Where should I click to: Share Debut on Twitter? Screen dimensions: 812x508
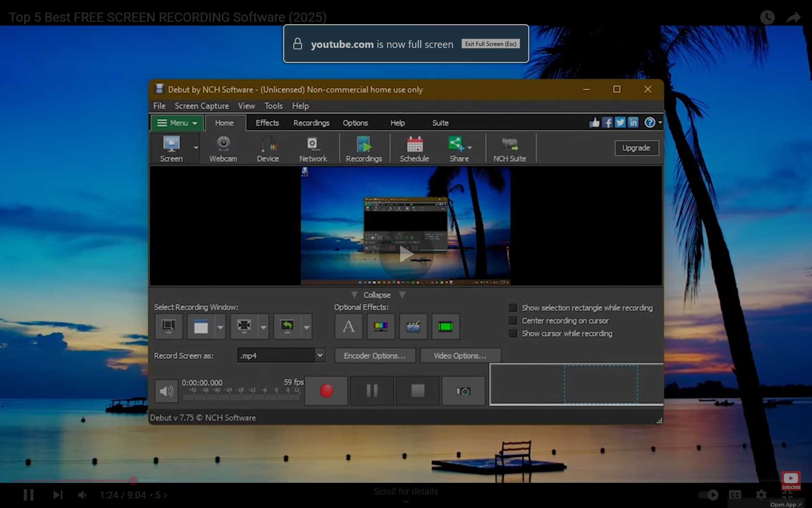(620, 122)
